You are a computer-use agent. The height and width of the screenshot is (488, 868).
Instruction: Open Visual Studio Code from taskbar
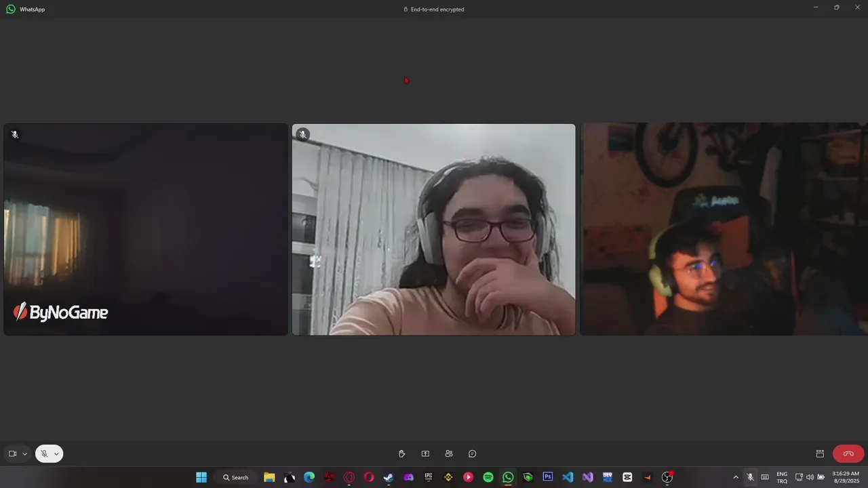(x=568, y=477)
